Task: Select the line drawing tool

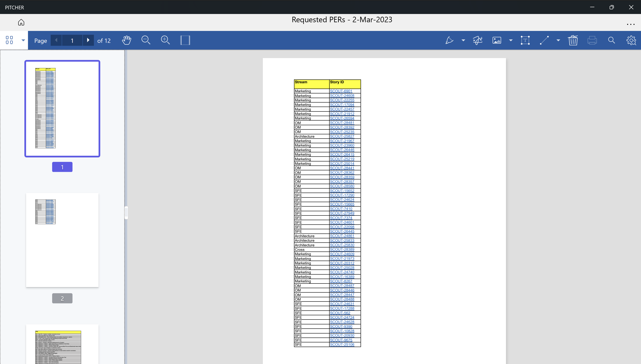Action: pos(545,40)
